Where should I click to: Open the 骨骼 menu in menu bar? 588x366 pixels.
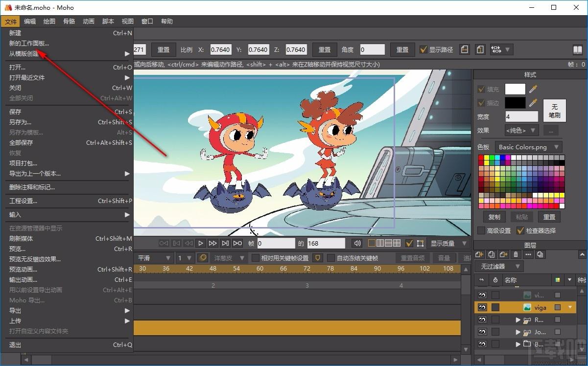pyautogui.click(x=69, y=22)
